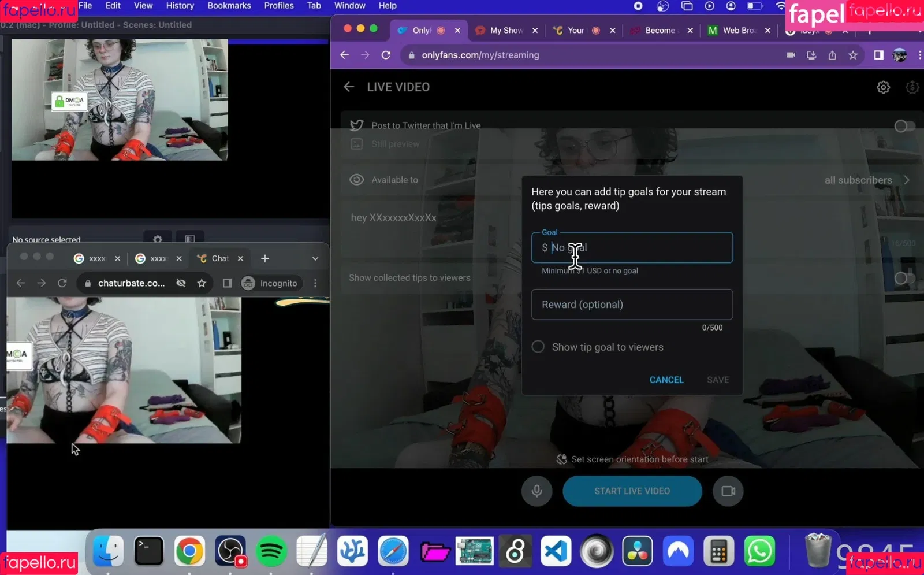Launch WhatsApp from the dock
The image size is (924, 575).
[759, 551]
